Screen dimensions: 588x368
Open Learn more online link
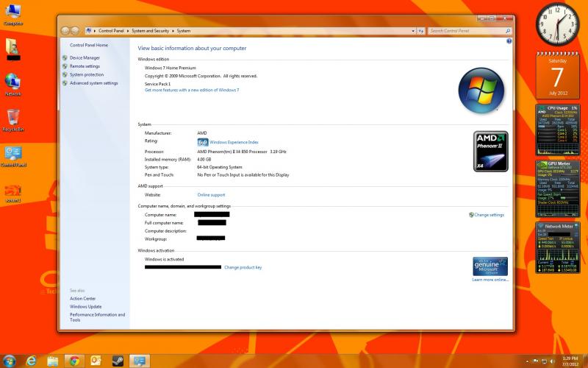[490, 280]
